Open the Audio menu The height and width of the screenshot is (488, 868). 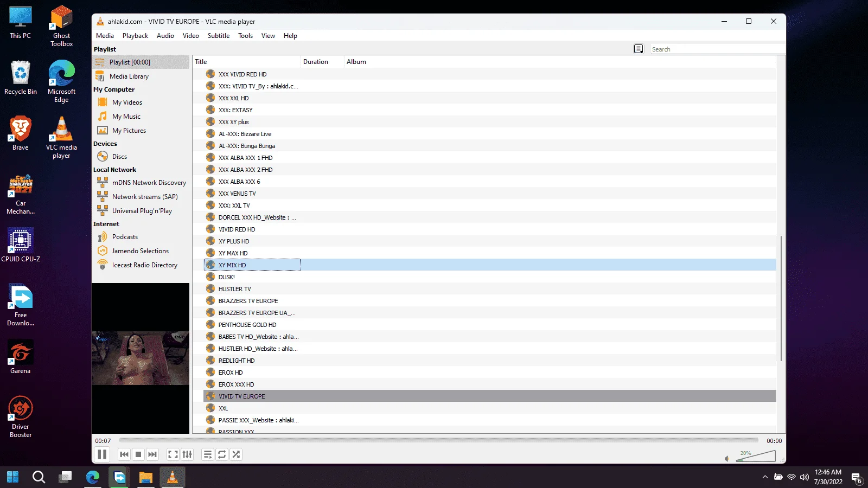pyautogui.click(x=165, y=36)
